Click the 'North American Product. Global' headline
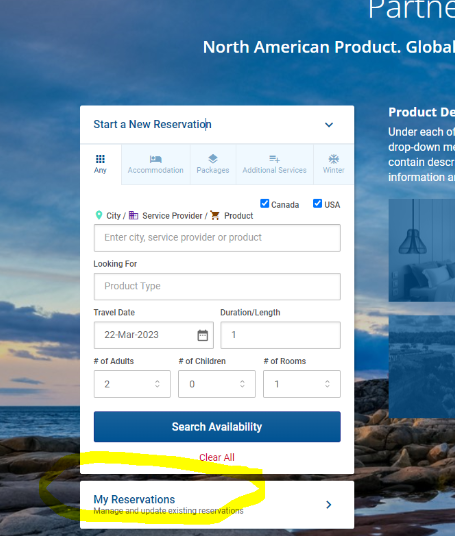 coord(329,47)
